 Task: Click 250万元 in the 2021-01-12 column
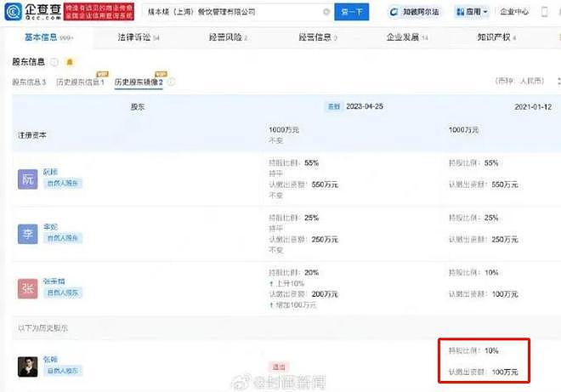click(x=505, y=240)
